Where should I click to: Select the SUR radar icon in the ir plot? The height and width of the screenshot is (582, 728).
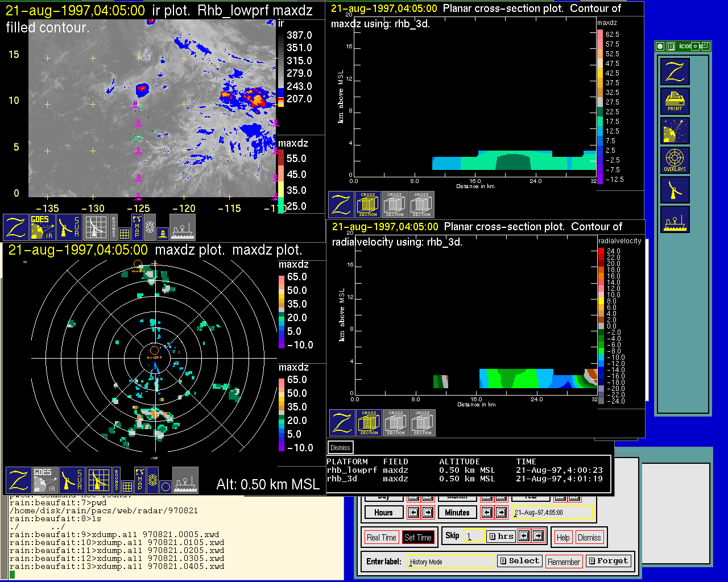[x=70, y=227]
